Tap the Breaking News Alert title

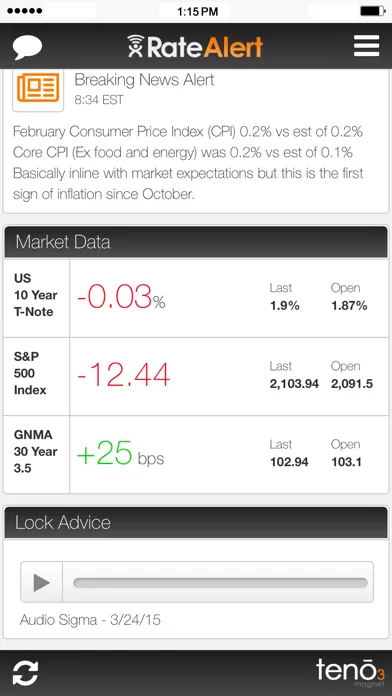point(144,80)
